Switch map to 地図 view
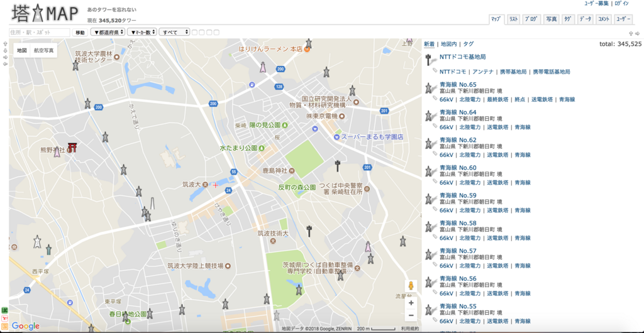The height and width of the screenshot is (333, 644). pyautogui.click(x=22, y=50)
